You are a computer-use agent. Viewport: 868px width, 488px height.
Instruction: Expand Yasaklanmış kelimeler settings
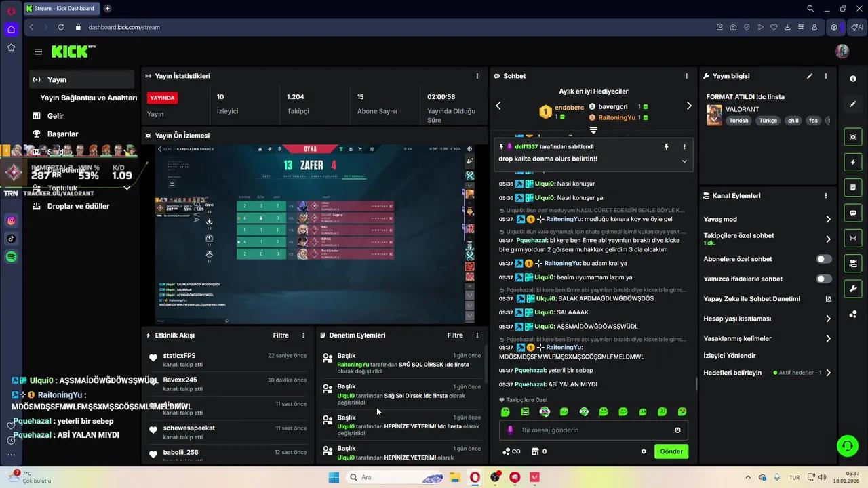(828, 338)
